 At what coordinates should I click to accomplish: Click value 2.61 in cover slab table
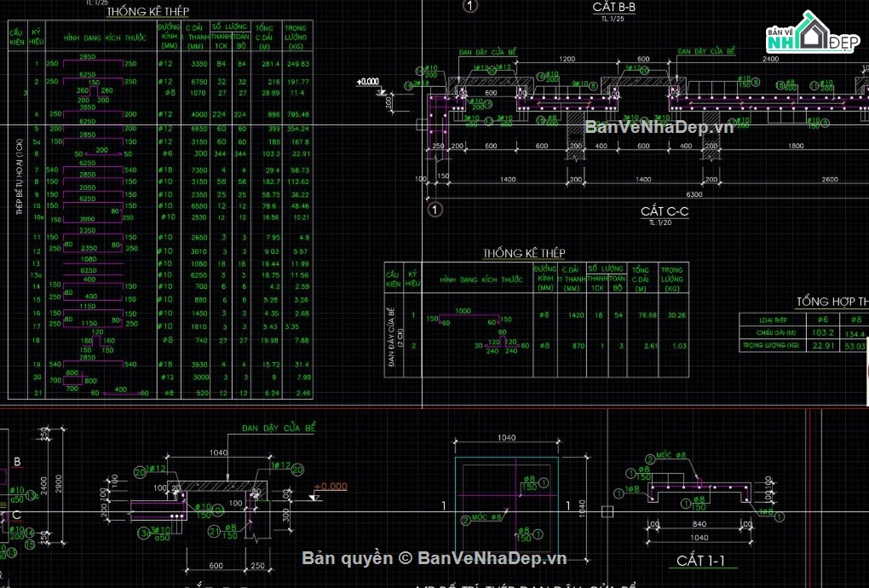coord(651,346)
